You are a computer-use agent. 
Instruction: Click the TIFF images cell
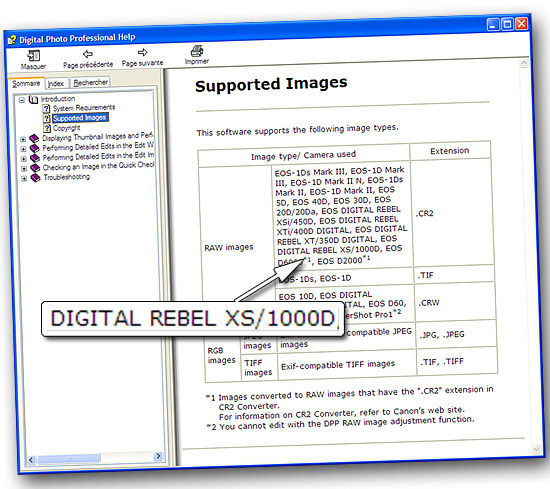258,368
